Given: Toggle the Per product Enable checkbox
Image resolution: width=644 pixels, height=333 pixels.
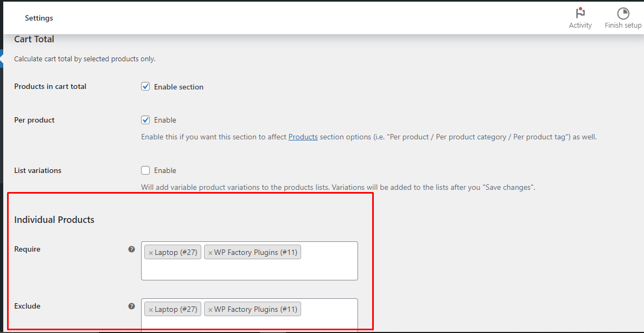Looking at the screenshot, I should [x=145, y=120].
